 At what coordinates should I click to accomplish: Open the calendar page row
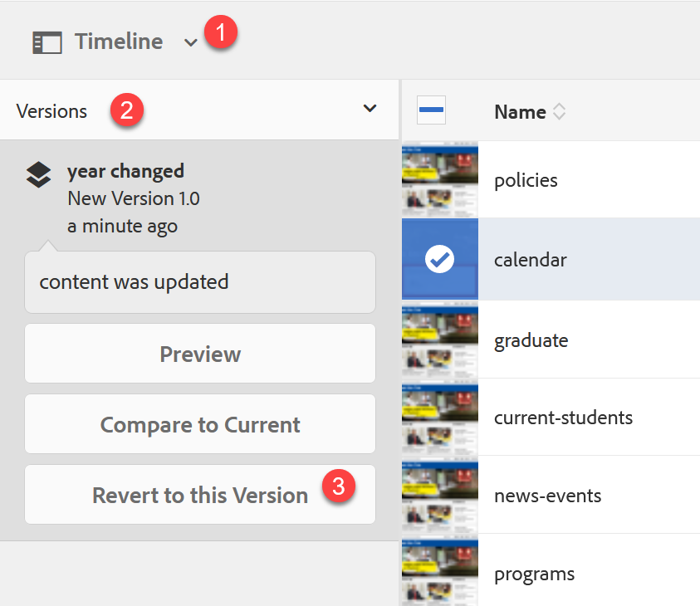pos(531,260)
